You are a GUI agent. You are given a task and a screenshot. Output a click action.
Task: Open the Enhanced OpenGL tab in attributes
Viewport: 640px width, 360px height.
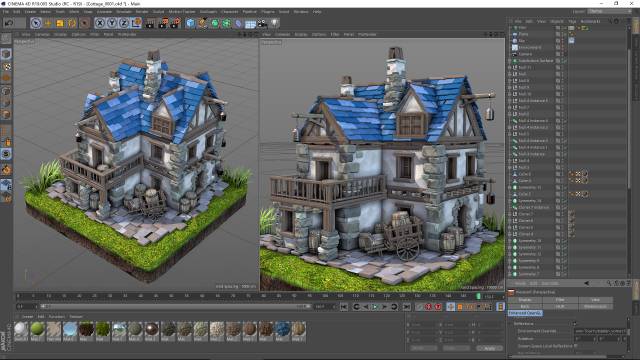pos(525,313)
